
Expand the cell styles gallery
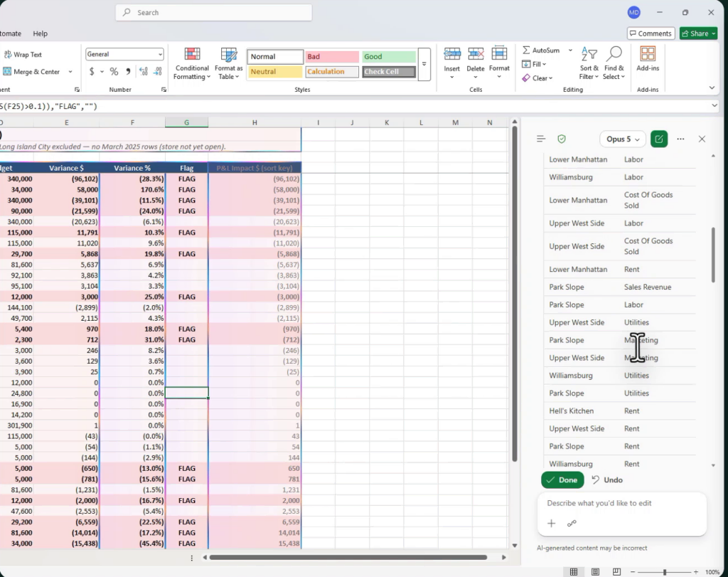[424, 64]
